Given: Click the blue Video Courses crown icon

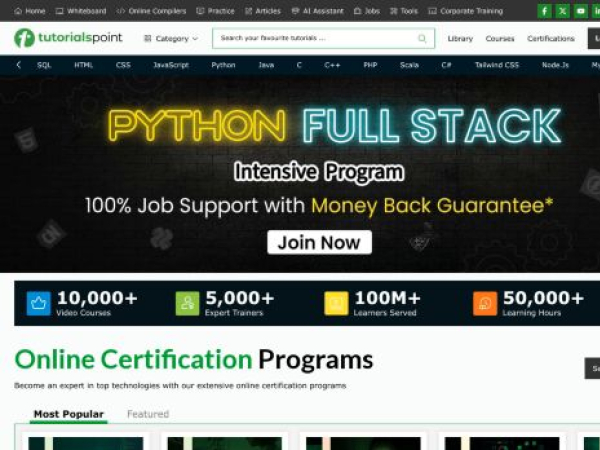Looking at the screenshot, I should tap(39, 303).
